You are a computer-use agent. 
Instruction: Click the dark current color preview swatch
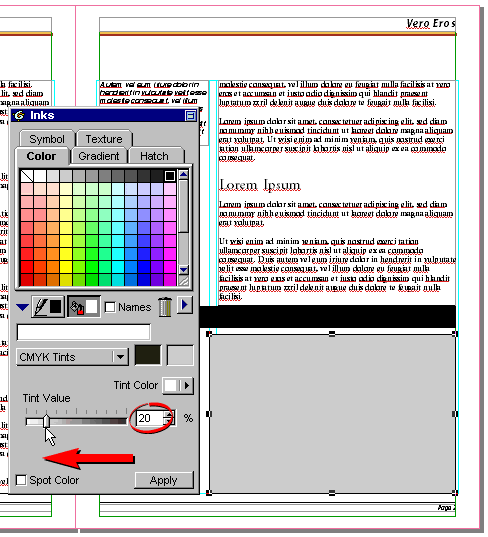coord(148,355)
